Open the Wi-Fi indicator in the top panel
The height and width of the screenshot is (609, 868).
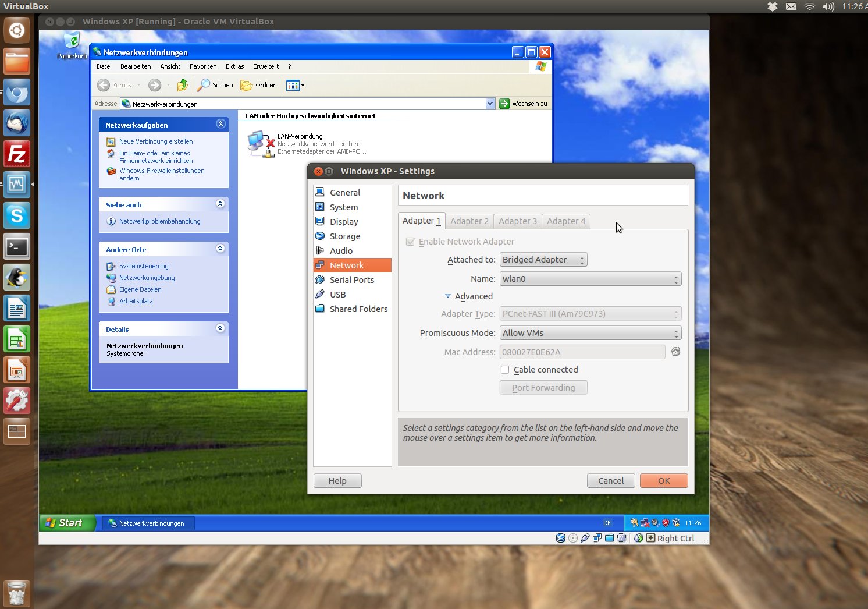tap(810, 6)
